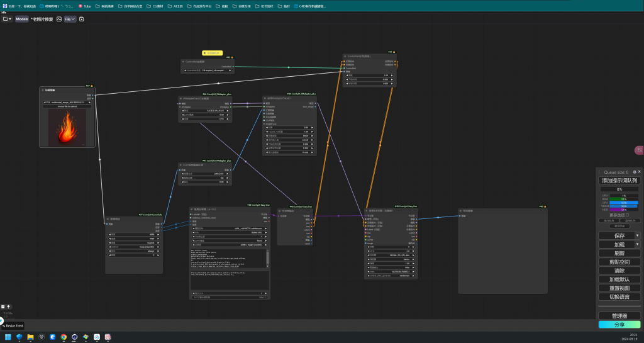Open Google Chrome from the taskbar
The width and height of the screenshot is (644, 343).
pyautogui.click(x=64, y=337)
